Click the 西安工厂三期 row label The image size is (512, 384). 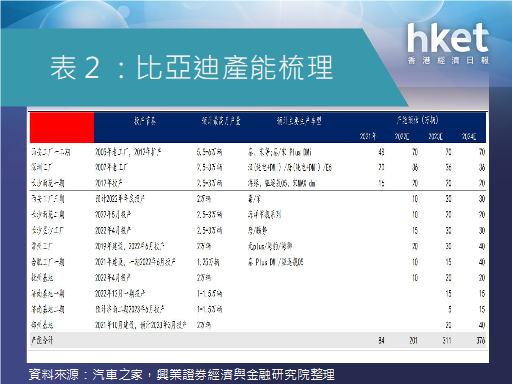pos(48,199)
